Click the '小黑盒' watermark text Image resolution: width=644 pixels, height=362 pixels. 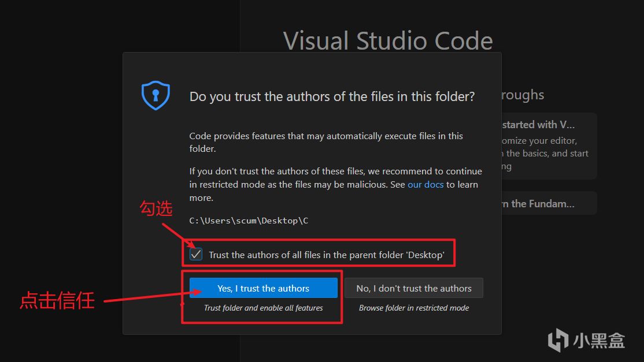tap(599, 341)
